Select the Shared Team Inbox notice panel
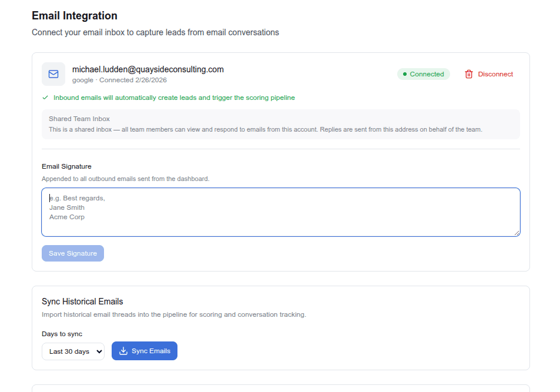560x392 pixels. pos(280,123)
